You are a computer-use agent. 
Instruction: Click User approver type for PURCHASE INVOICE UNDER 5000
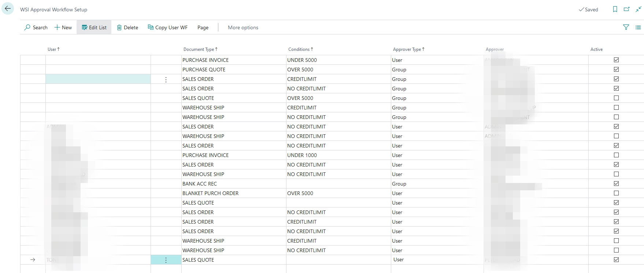pyautogui.click(x=437, y=60)
